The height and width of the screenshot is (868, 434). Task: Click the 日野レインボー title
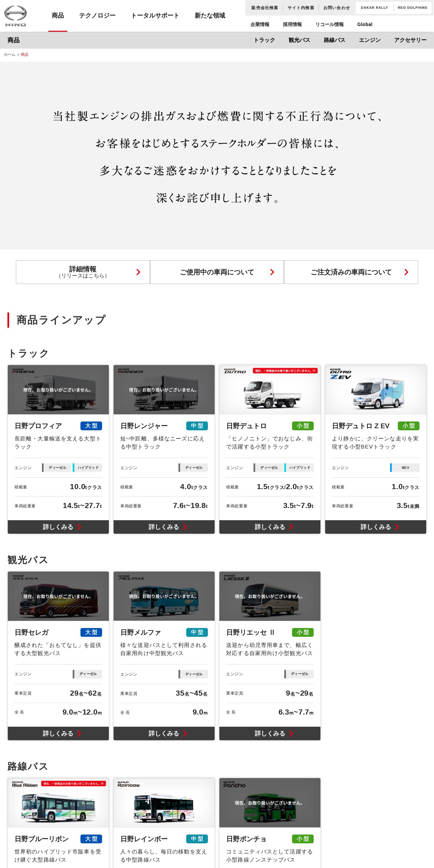[x=144, y=839]
